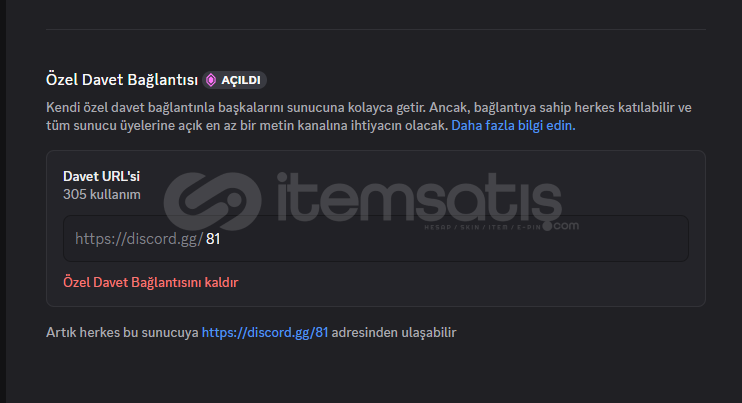The width and height of the screenshot is (742, 403).
Task: Click the '305 kullanım' usage count text
Action: pyautogui.click(x=102, y=194)
